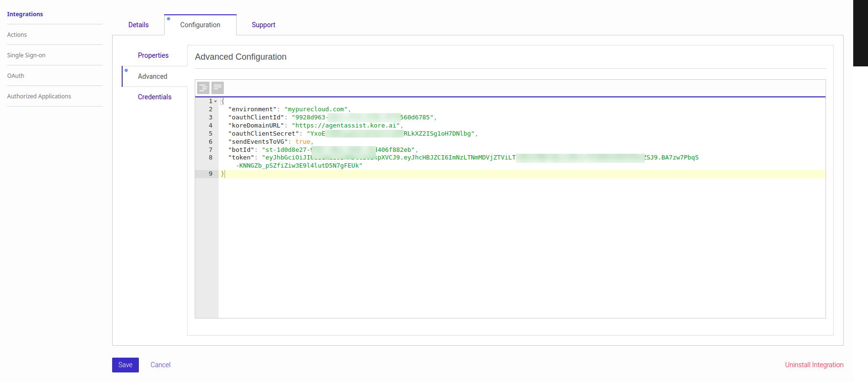868x382 pixels.
Task: Go to the Credentials section
Action: (155, 97)
